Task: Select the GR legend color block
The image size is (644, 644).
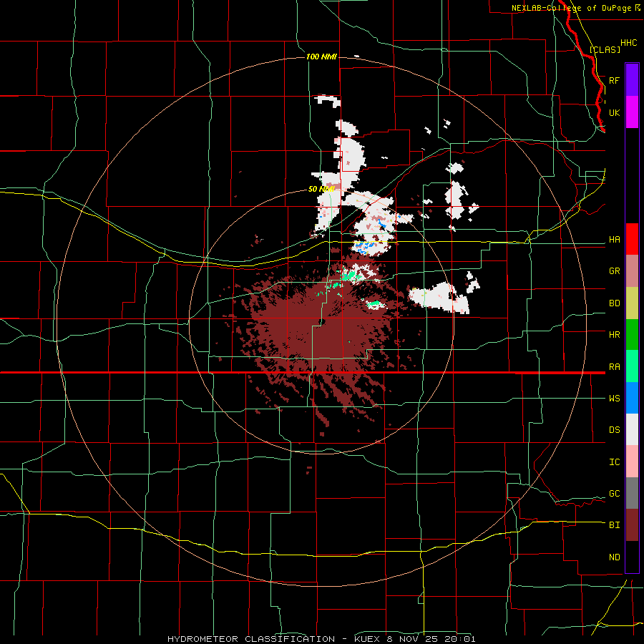Action: pos(632,271)
